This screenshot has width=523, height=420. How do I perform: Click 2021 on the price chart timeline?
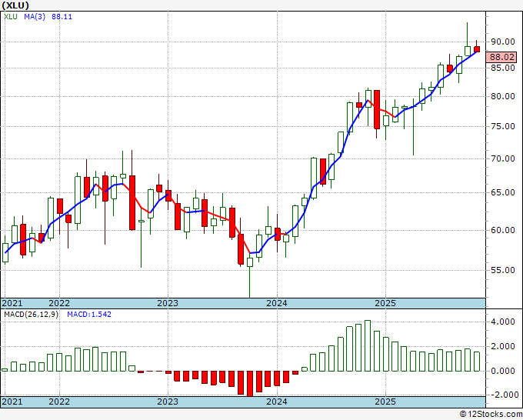(x=12, y=303)
